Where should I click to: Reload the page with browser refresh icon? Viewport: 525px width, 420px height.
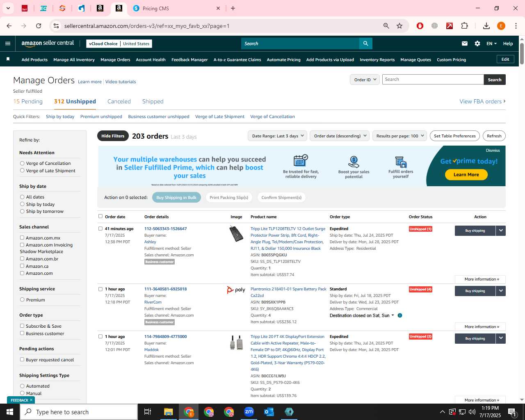tap(39, 26)
